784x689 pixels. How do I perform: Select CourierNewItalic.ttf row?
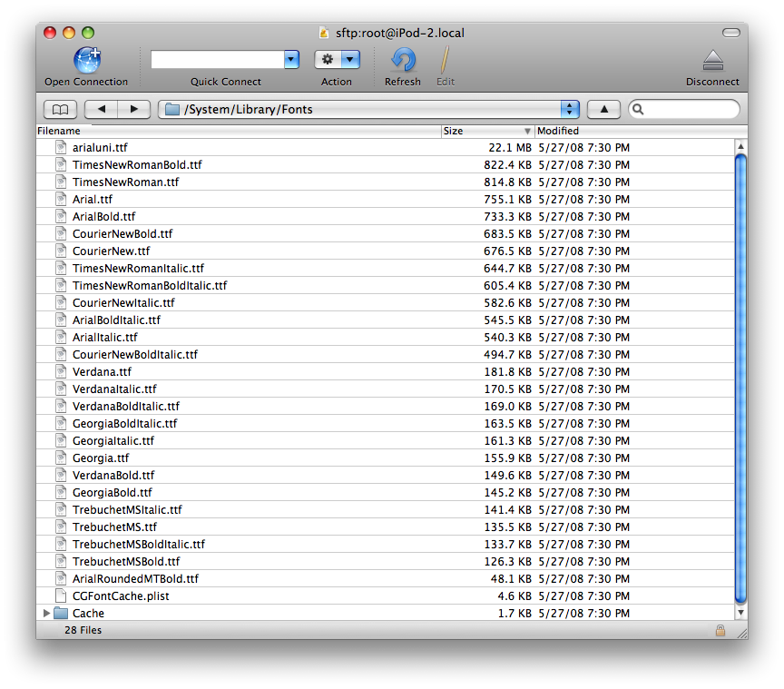coord(385,302)
